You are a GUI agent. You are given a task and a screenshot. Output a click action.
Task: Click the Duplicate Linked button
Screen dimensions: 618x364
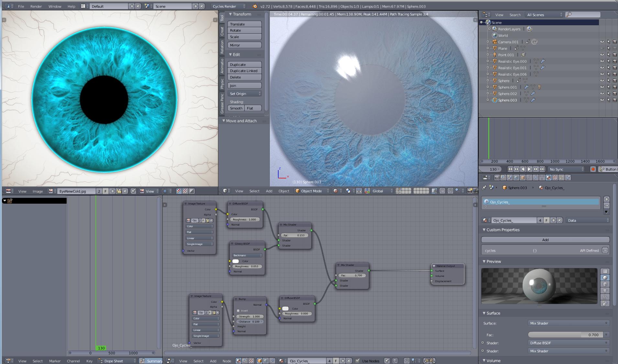(244, 71)
